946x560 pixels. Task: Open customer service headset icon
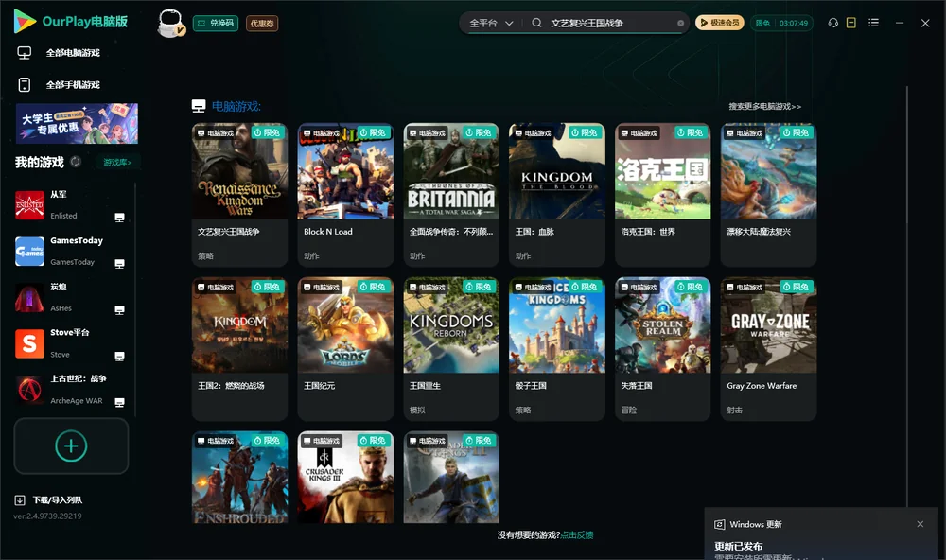pyautogui.click(x=832, y=23)
